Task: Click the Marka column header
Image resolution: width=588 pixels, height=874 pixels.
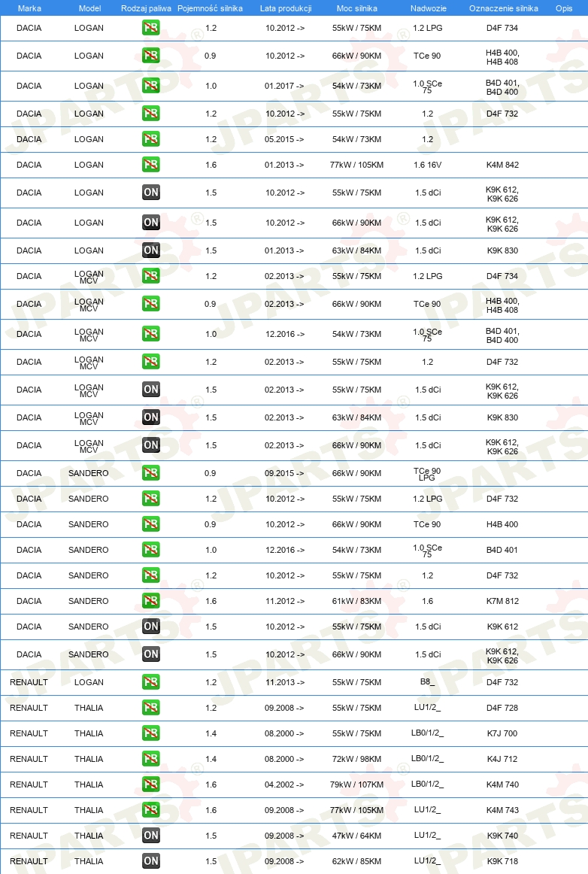Action: point(29,8)
